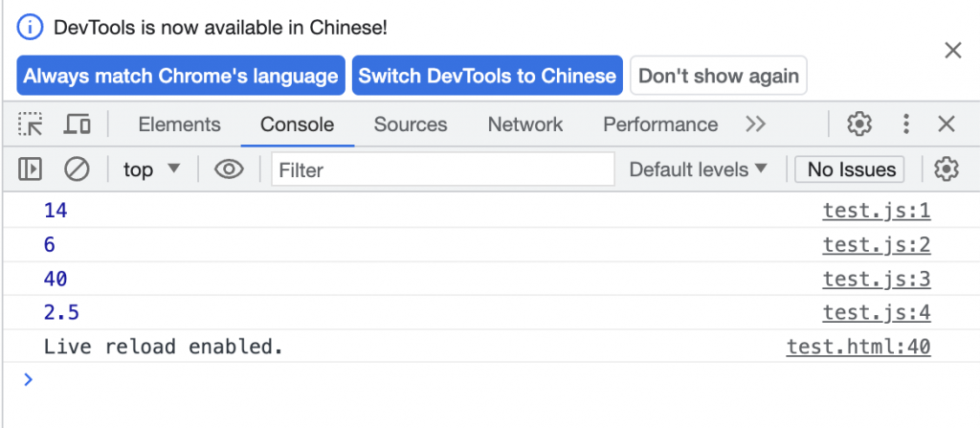Dismiss the DevTools language notification
The image size is (980, 428).
pyautogui.click(x=953, y=51)
